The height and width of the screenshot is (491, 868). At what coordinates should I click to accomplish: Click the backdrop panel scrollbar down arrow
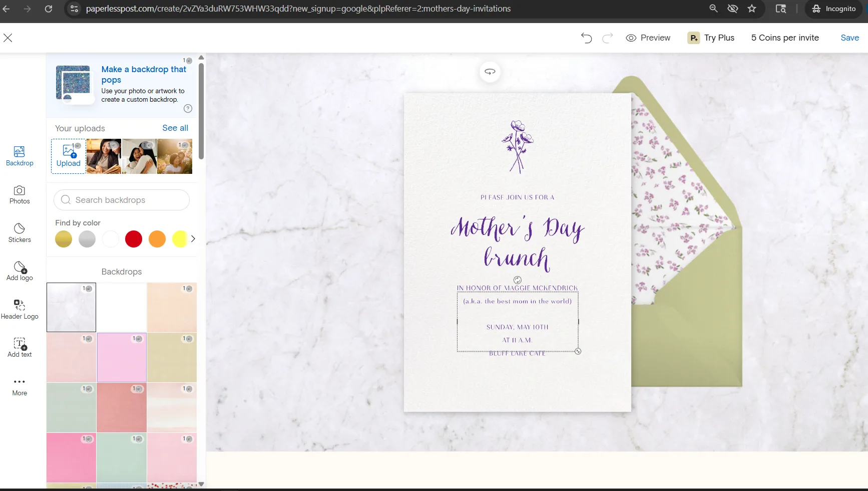click(201, 484)
